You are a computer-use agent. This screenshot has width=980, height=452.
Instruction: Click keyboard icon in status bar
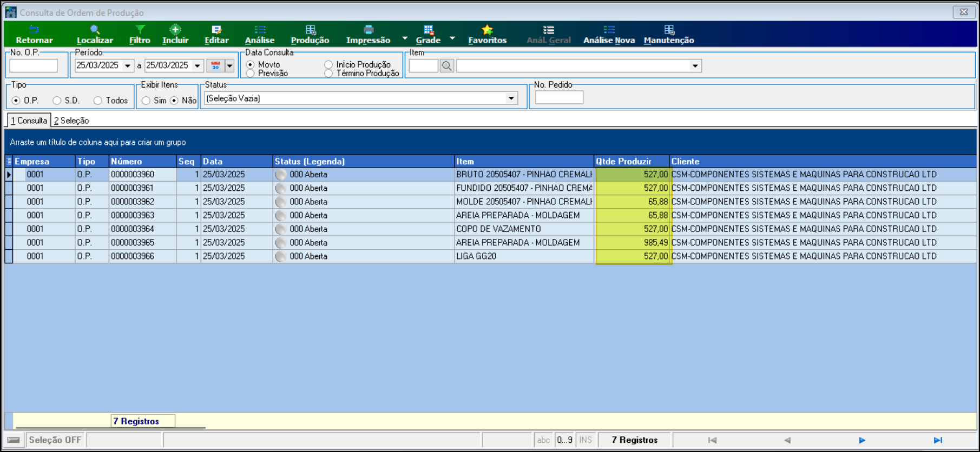coord(14,440)
